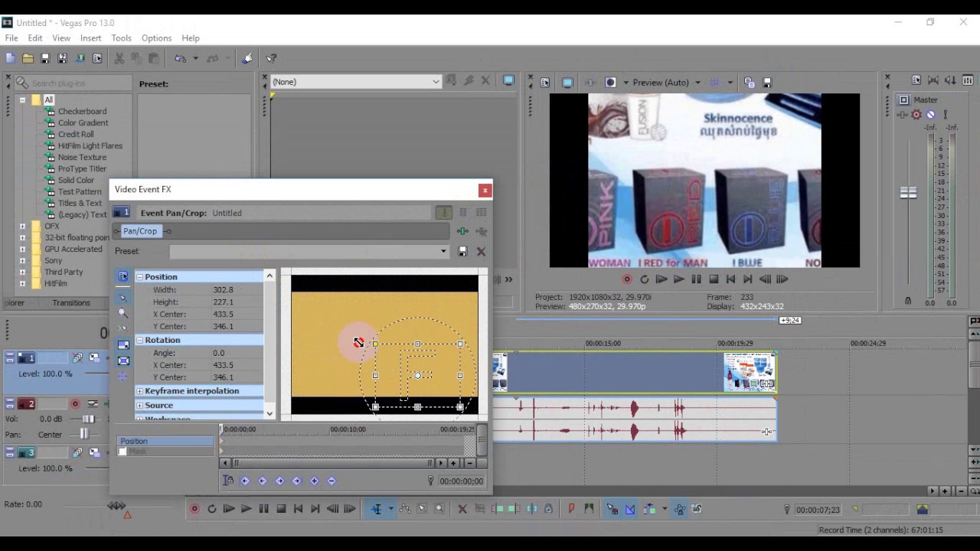Open the (None) trimmer media dropdown
The width and height of the screenshot is (980, 551).
[x=435, y=82]
